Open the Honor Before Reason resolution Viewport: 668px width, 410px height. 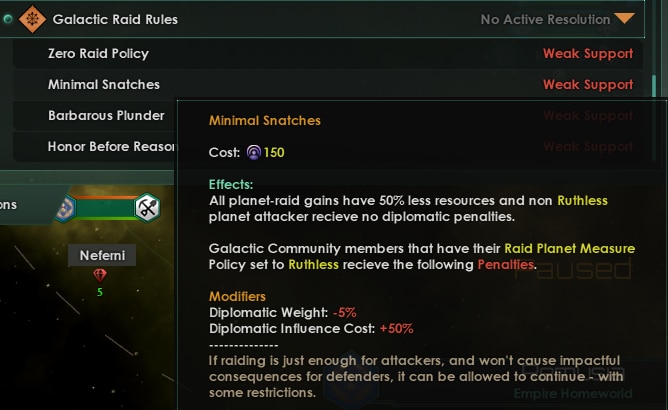pyautogui.click(x=111, y=147)
